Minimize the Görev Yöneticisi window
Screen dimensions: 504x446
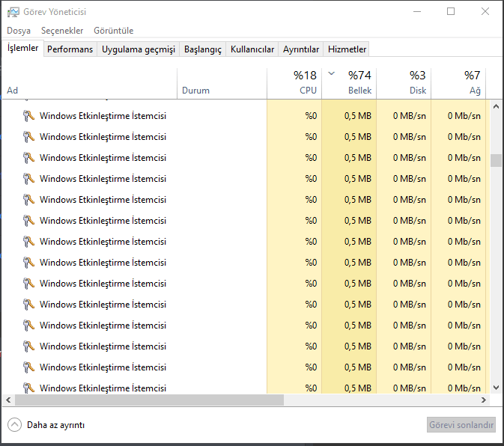(417, 11)
